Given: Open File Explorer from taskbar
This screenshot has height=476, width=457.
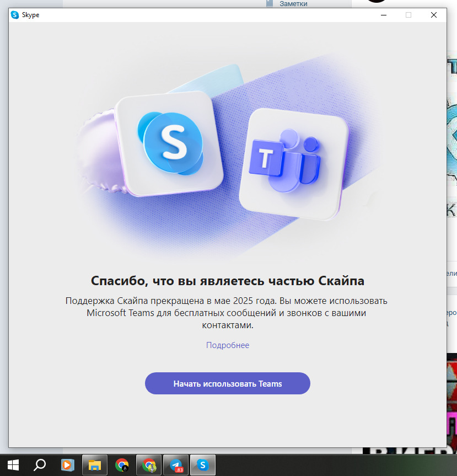Looking at the screenshot, I should pos(95,465).
